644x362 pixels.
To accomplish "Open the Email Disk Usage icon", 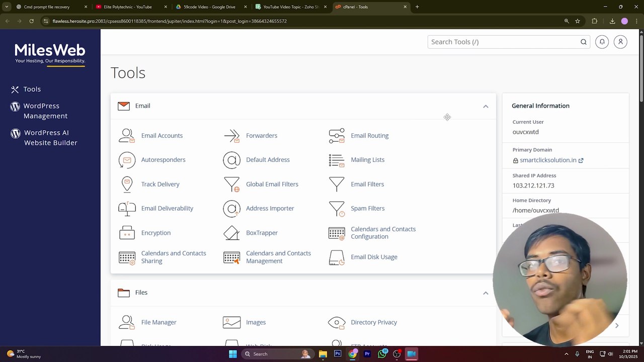I will tap(337, 257).
